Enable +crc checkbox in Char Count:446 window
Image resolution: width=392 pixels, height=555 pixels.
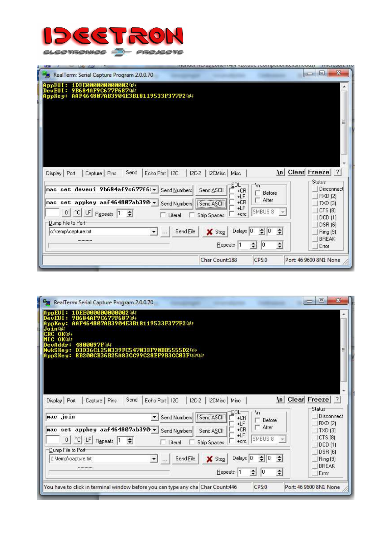point(232,441)
